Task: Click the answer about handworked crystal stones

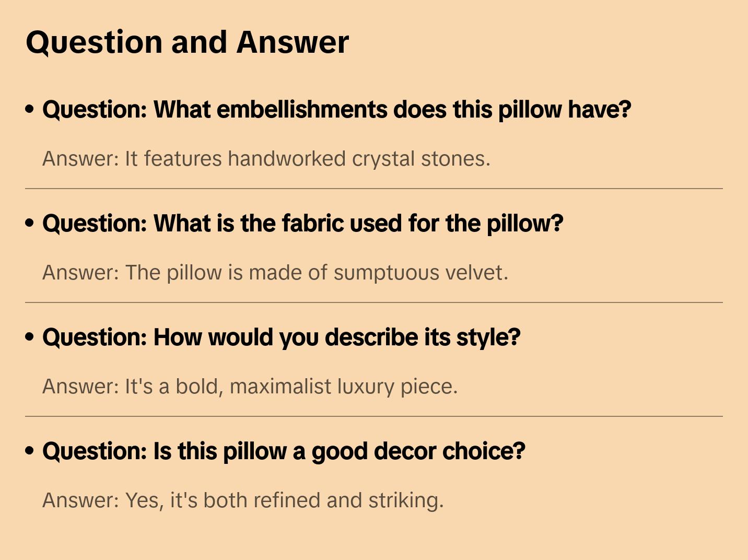Action: [x=266, y=159]
